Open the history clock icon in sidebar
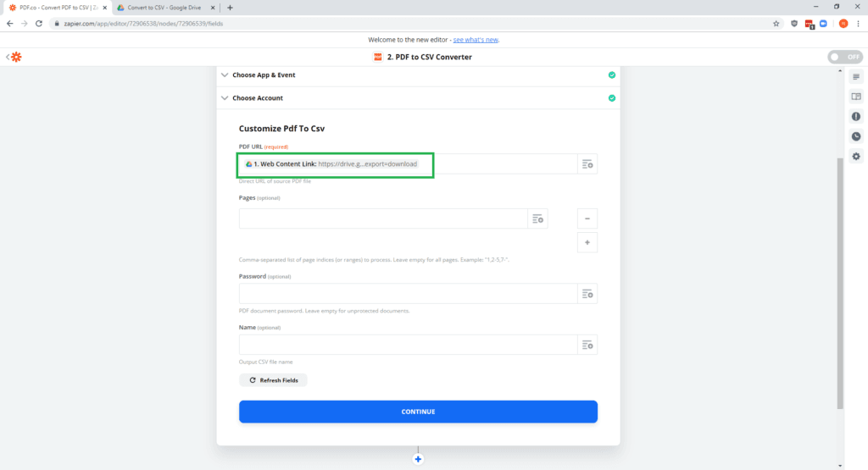 [856, 136]
